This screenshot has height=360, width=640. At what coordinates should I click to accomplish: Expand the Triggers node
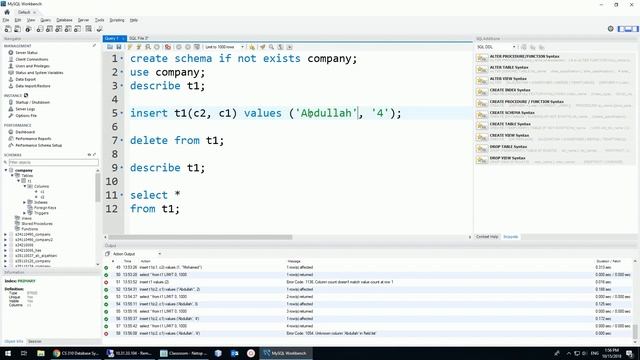tap(24, 213)
